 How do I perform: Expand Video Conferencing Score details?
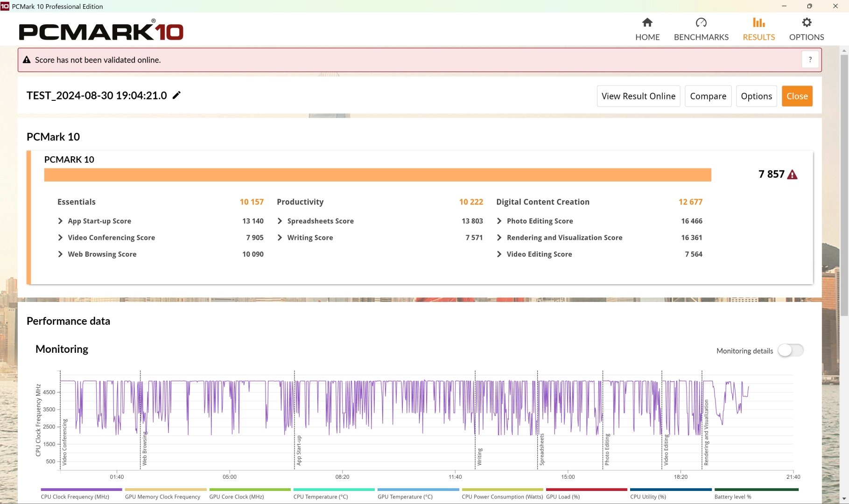(x=60, y=238)
